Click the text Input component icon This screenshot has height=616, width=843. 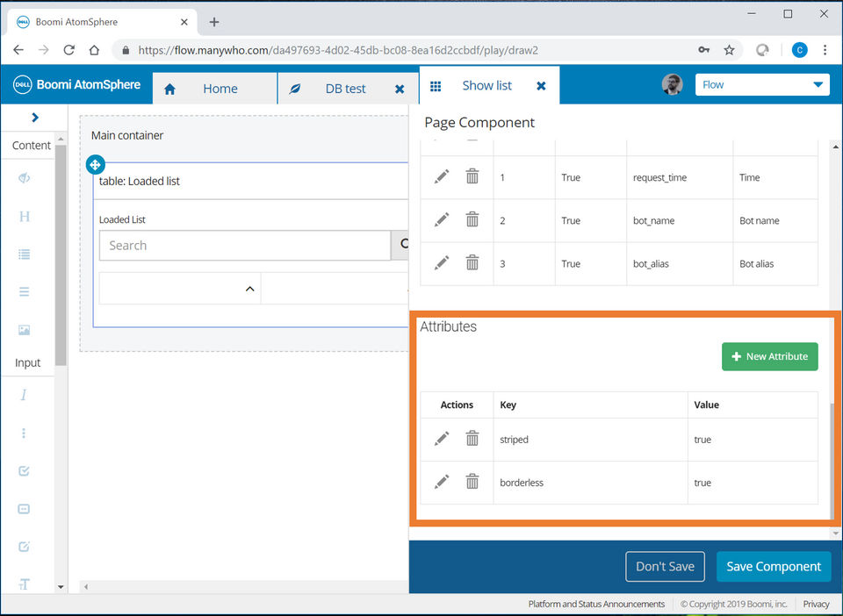(x=24, y=395)
